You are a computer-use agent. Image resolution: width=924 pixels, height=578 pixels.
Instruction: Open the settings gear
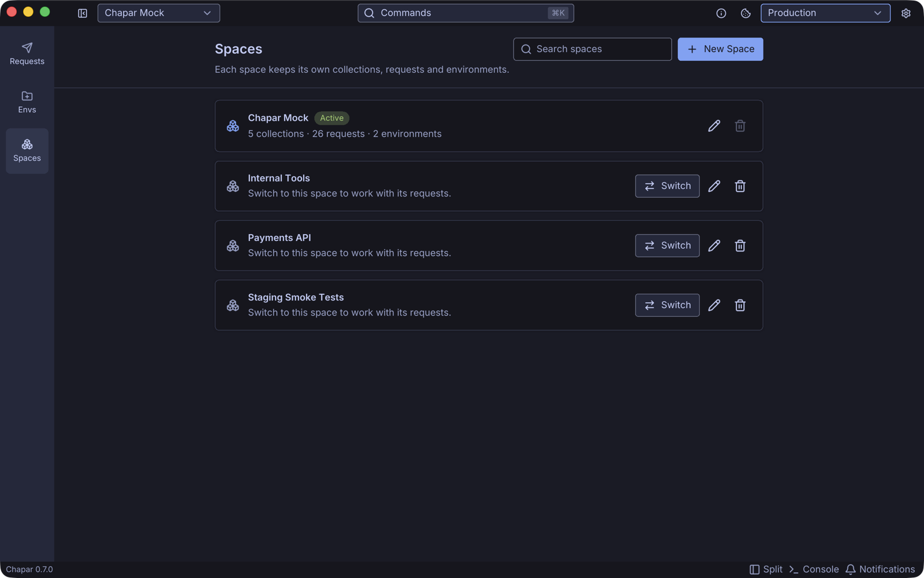pos(906,13)
